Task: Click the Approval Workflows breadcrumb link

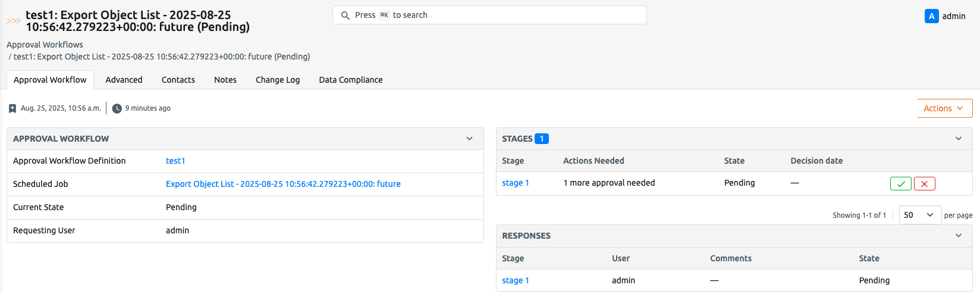Action: (45, 45)
